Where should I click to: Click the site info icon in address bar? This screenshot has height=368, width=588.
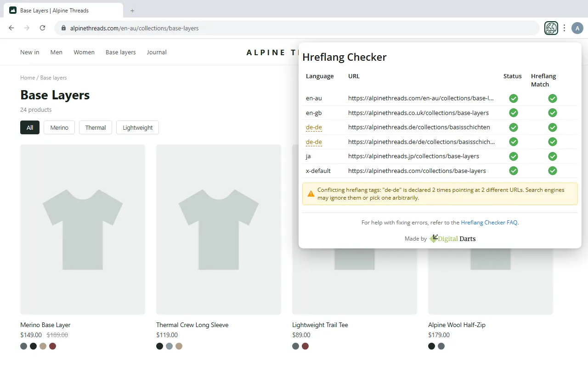click(x=63, y=28)
